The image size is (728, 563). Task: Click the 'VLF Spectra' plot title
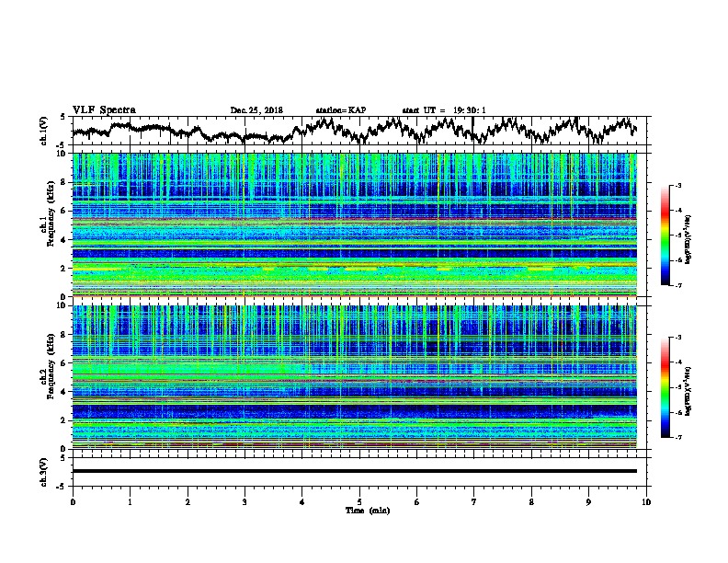pyautogui.click(x=104, y=110)
